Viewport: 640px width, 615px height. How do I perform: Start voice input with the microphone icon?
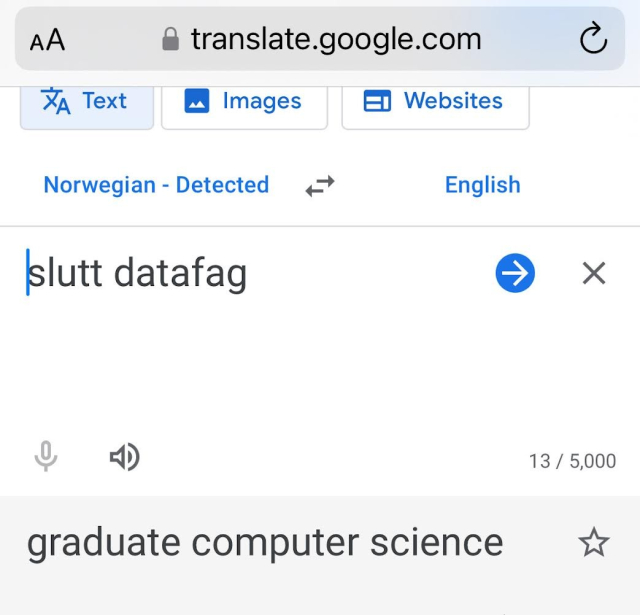pyautogui.click(x=45, y=458)
